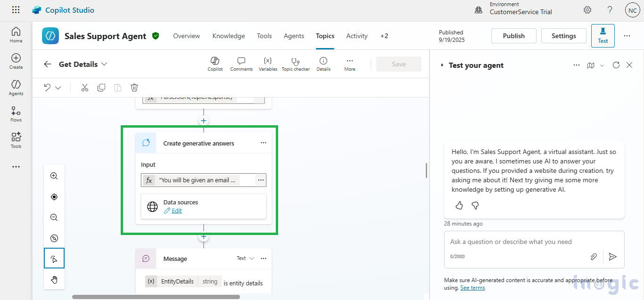Click the cut scissors icon
The height and width of the screenshot is (300, 644).
(x=85, y=88)
